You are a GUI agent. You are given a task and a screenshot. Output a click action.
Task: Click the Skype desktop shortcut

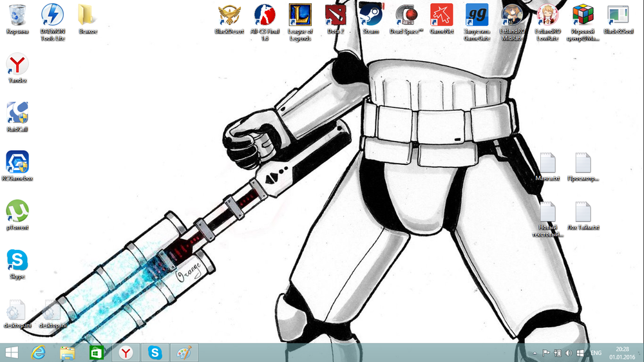(x=17, y=260)
